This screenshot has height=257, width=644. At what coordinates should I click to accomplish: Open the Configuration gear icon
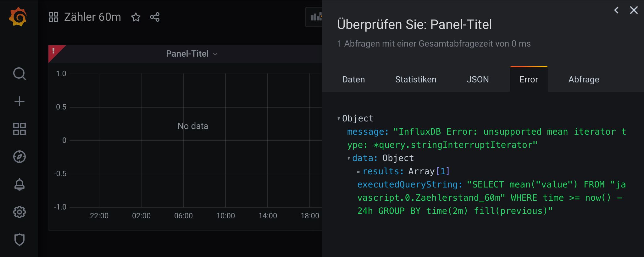click(19, 212)
